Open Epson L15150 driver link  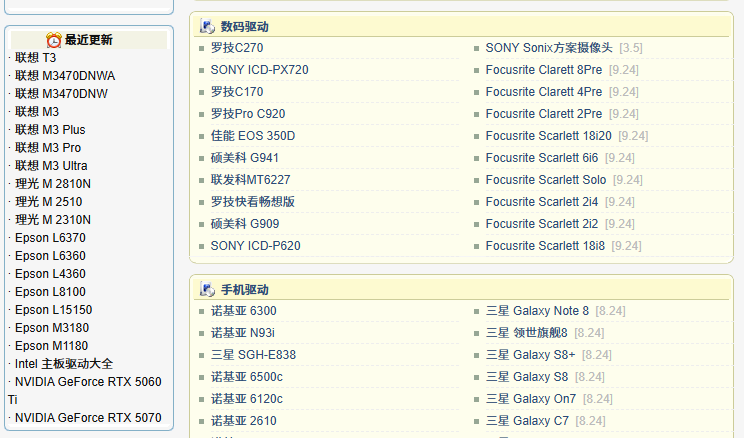[54, 310]
